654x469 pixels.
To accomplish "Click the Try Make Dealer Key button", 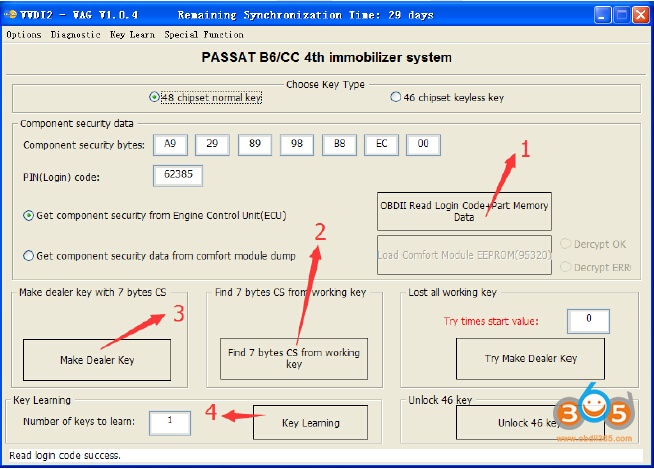I will click(x=530, y=359).
